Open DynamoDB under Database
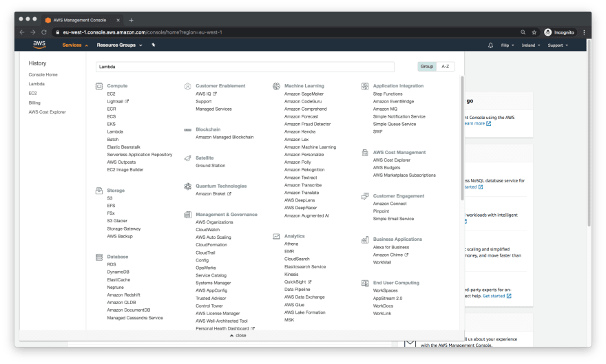The height and width of the screenshot is (364, 606). tap(118, 272)
